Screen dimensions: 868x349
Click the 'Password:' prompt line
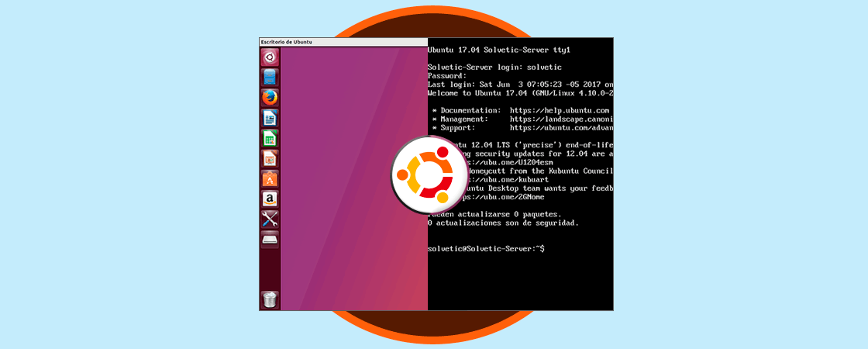click(447, 76)
